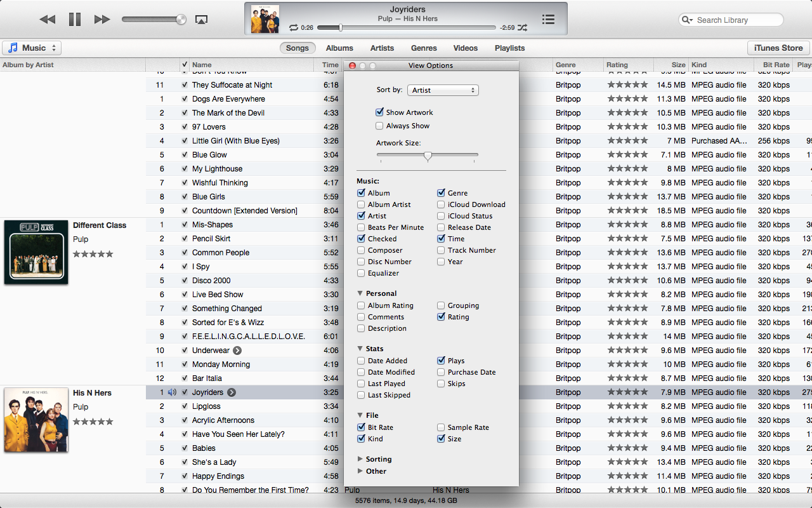The width and height of the screenshot is (812, 508).
Task: Switch to the Artists tab
Action: tap(382, 48)
